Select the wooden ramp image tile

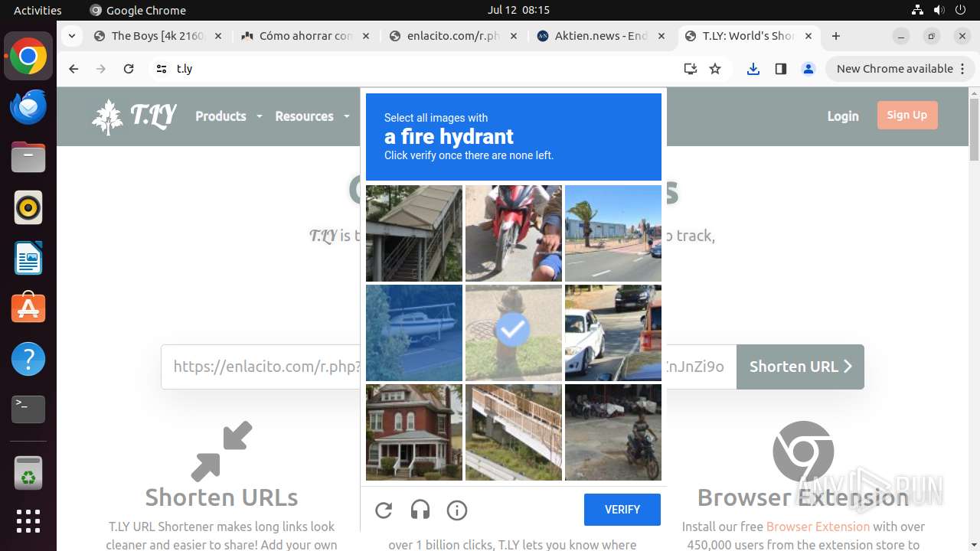pos(514,432)
